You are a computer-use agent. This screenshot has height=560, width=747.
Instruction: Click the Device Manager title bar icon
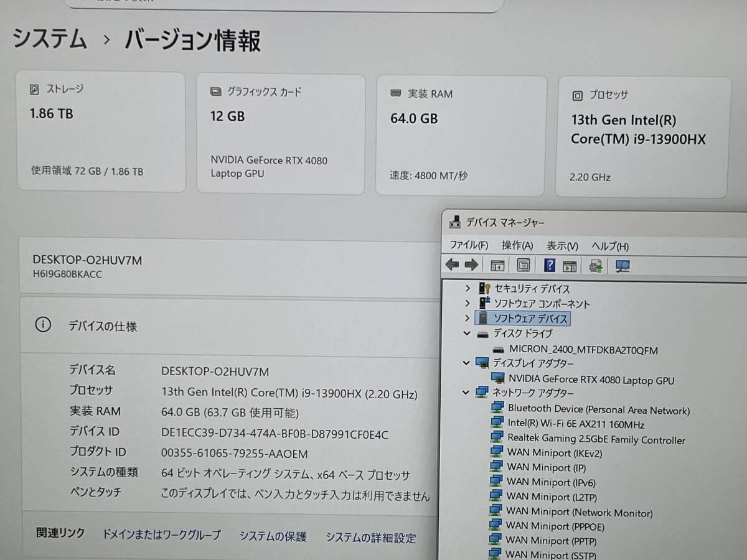click(x=455, y=222)
